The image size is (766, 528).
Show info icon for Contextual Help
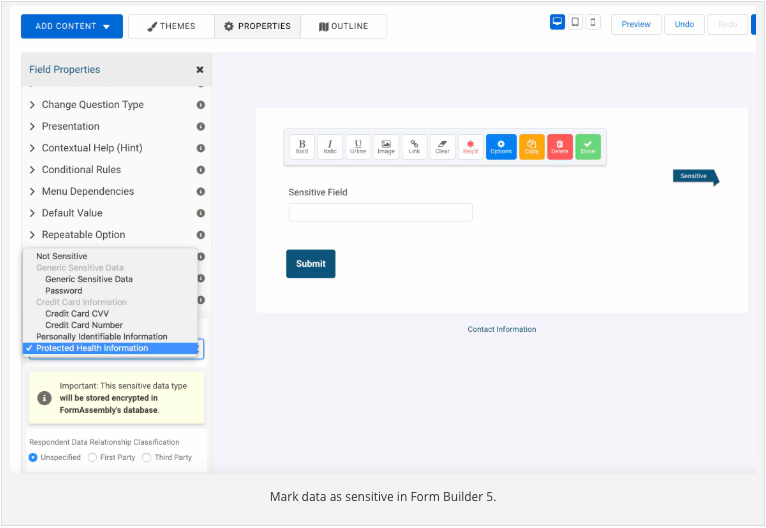coord(201,148)
